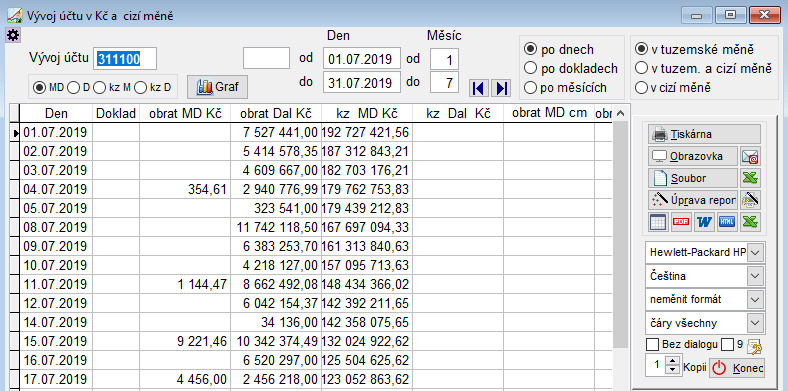Open the table grid export icon

[658, 222]
